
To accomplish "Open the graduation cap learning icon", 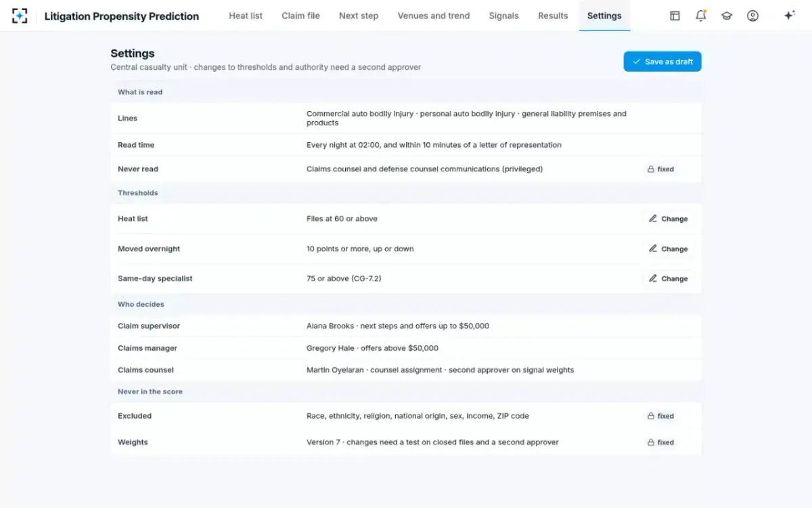I will 727,16.
